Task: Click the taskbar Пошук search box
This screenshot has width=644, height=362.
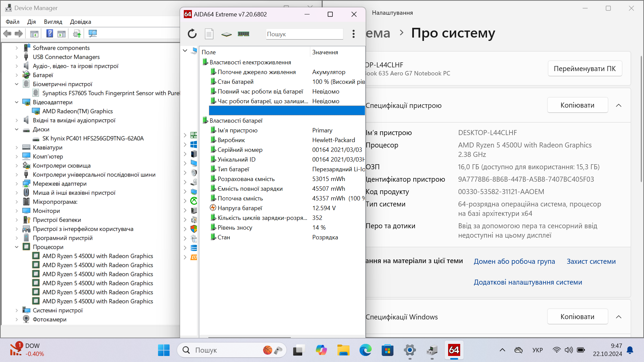Action: point(231,350)
